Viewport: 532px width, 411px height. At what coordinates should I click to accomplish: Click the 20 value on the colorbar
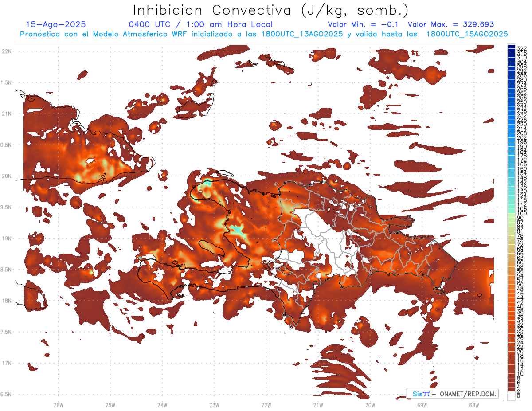click(x=520, y=352)
